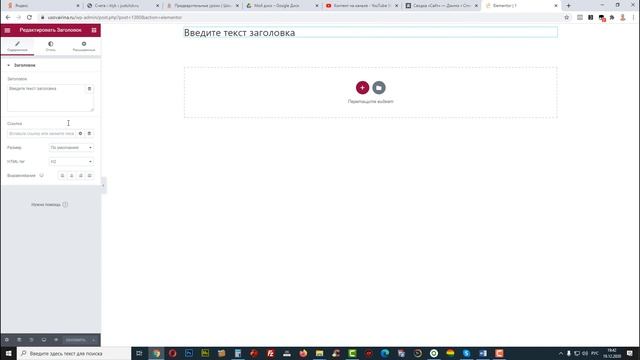Add template with the folder button
640x360 pixels.
pyautogui.click(x=379, y=87)
